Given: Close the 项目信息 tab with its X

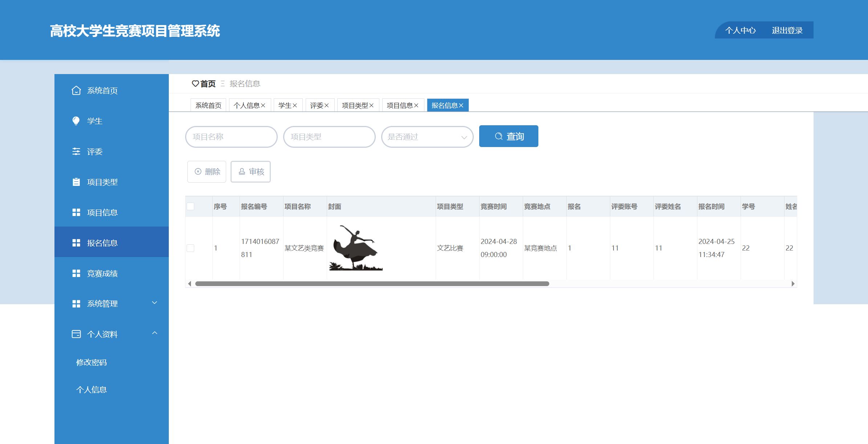Looking at the screenshot, I should 416,105.
